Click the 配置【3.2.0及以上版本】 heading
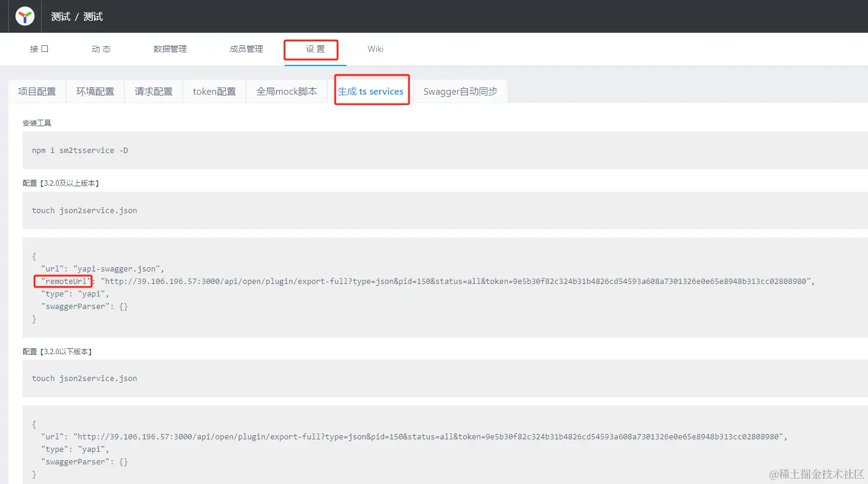 tap(61, 183)
